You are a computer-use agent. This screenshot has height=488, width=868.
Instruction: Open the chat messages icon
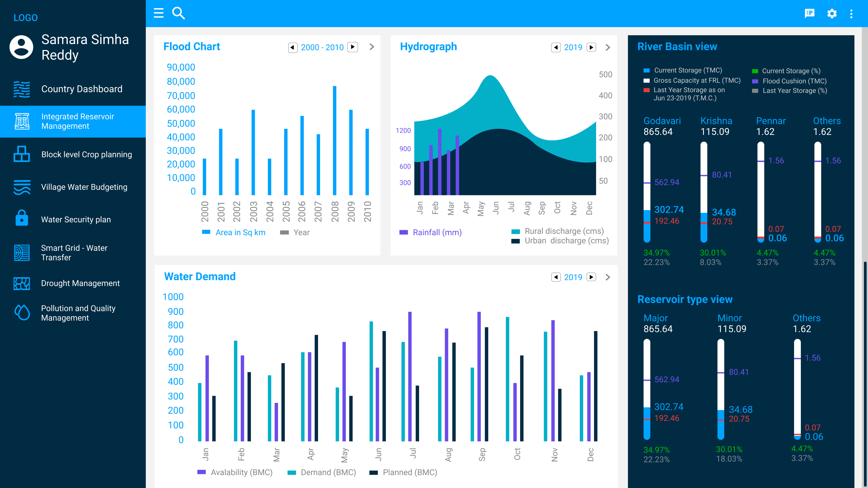809,14
